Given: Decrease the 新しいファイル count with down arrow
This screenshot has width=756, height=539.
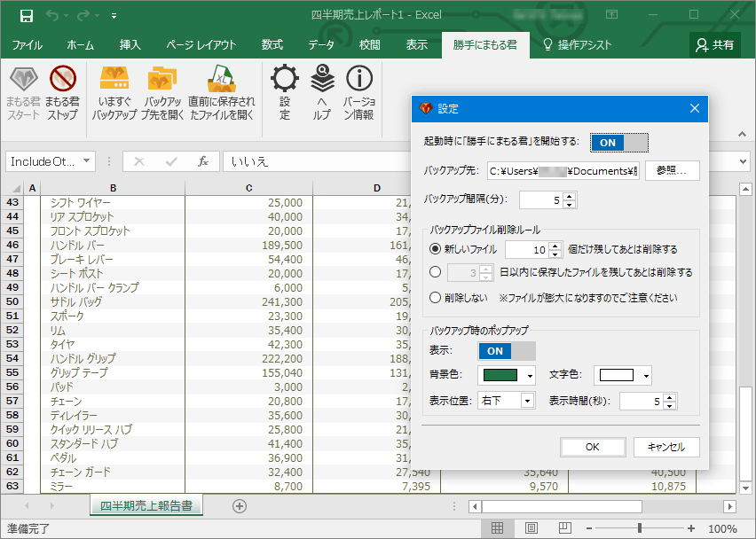Looking at the screenshot, I should [555, 254].
